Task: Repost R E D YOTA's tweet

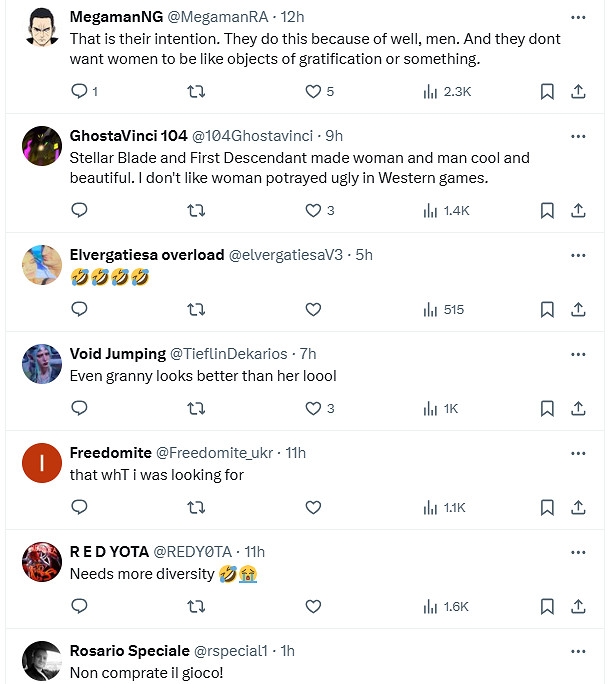Action: click(x=197, y=606)
